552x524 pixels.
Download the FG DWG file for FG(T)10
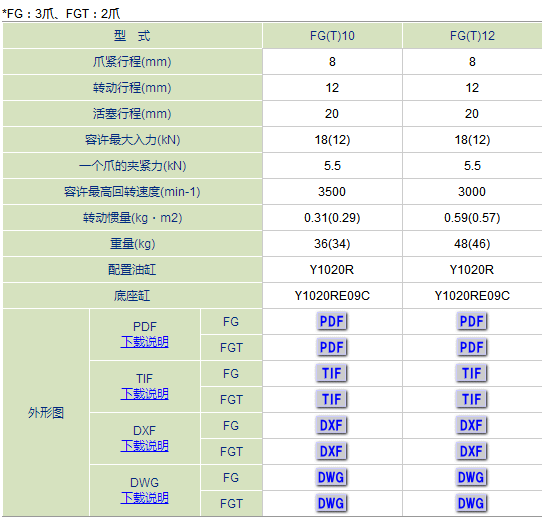(x=332, y=478)
